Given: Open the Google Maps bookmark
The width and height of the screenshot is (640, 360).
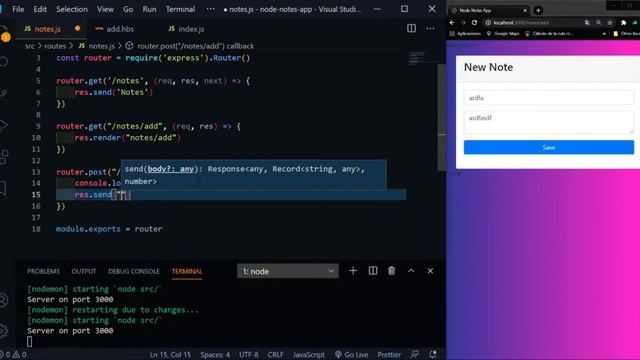Looking at the screenshot, I should [503, 33].
